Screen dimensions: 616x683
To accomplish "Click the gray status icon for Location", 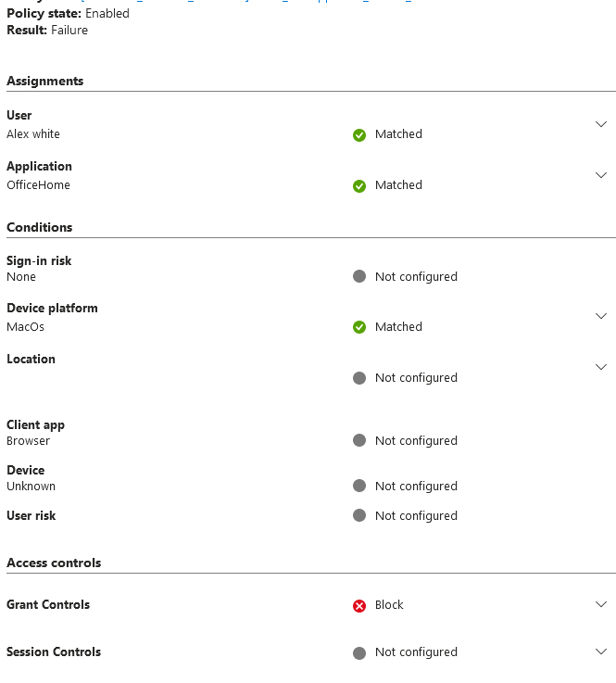I will [x=359, y=378].
